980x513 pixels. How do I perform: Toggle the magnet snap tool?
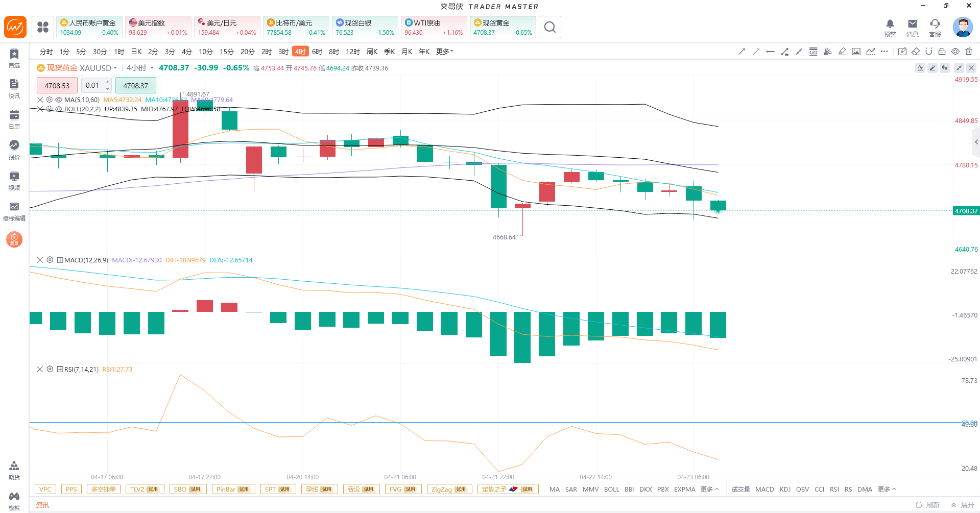[x=929, y=52]
